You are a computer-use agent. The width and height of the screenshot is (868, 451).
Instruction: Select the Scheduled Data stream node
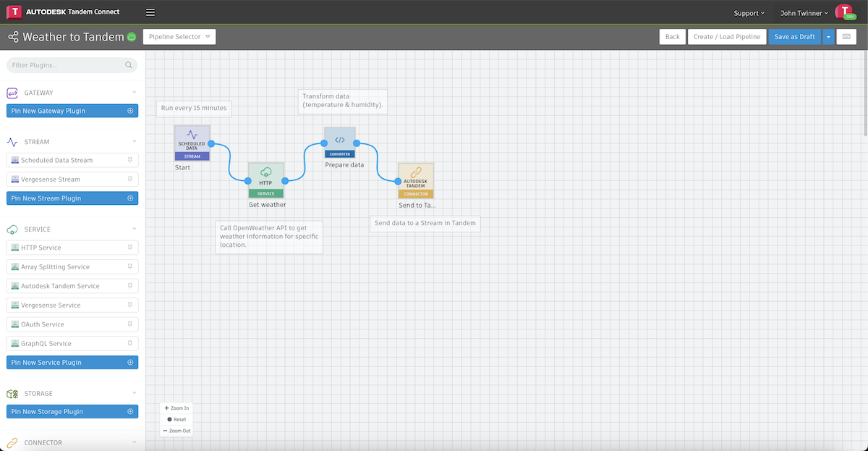tap(192, 143)
